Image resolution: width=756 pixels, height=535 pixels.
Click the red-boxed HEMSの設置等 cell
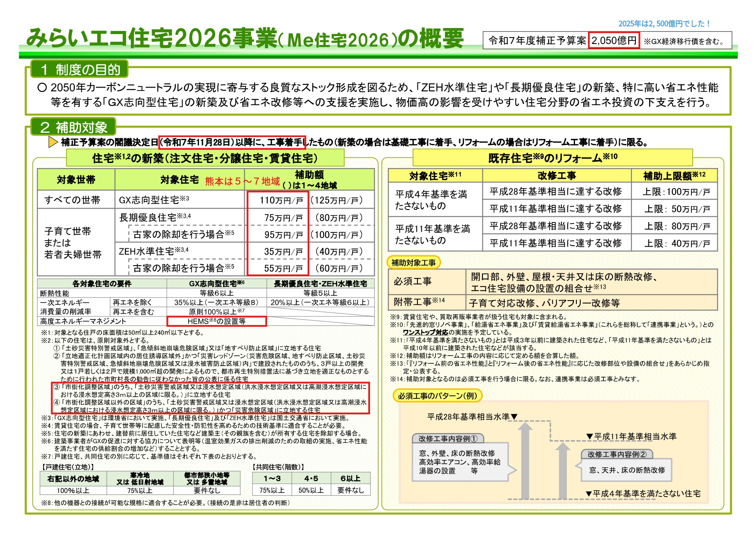216,321
